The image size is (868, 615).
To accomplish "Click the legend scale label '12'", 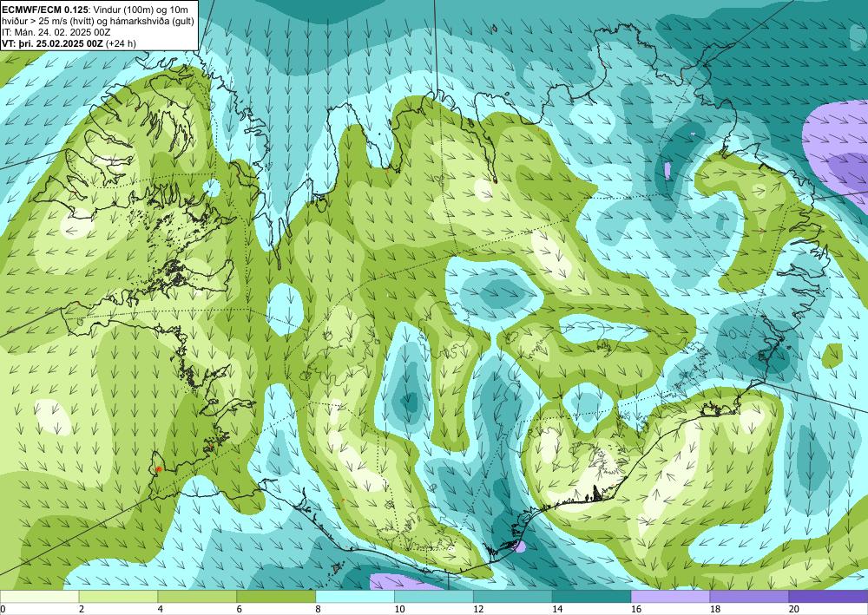I will pyautogui.click(x=478, y=609).
